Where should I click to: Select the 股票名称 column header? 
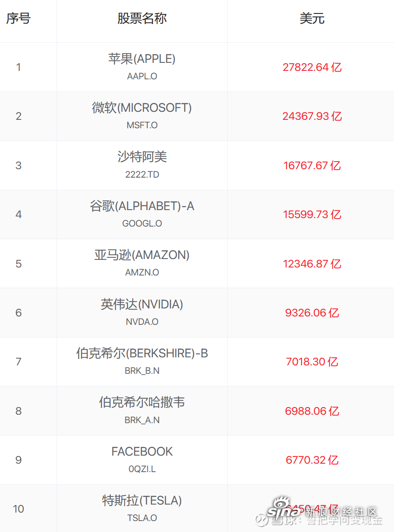click(142, 19)
